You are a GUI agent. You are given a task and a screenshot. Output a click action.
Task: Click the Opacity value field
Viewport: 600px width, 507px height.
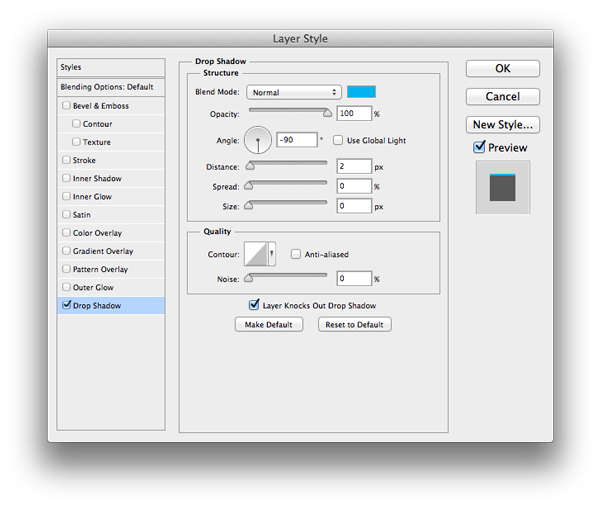tap(354, 114)
